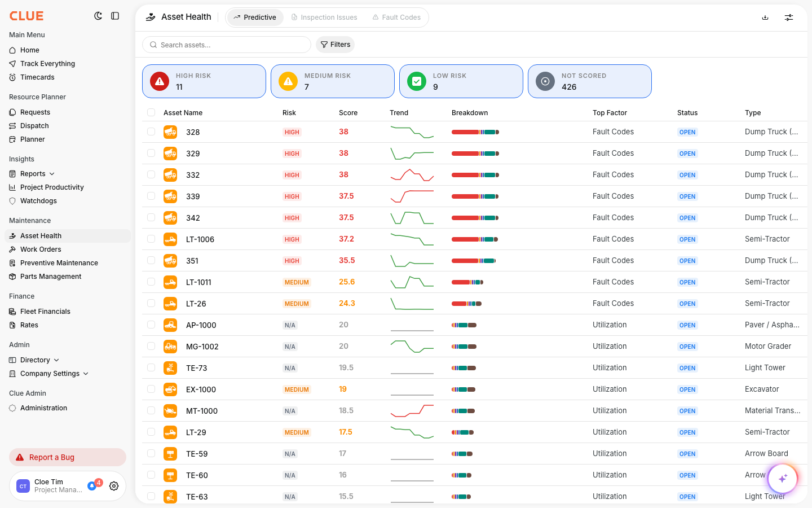The image size is (812, 508).
Task: Click the light tower icon for TE-73
Action: [170, 368]
